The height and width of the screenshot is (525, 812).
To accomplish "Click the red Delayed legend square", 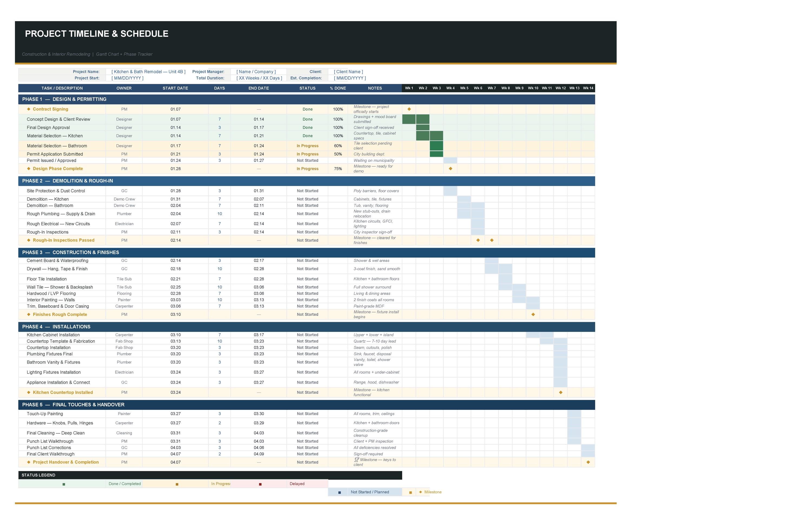I will pyautogui.click(x=260, y=484).
